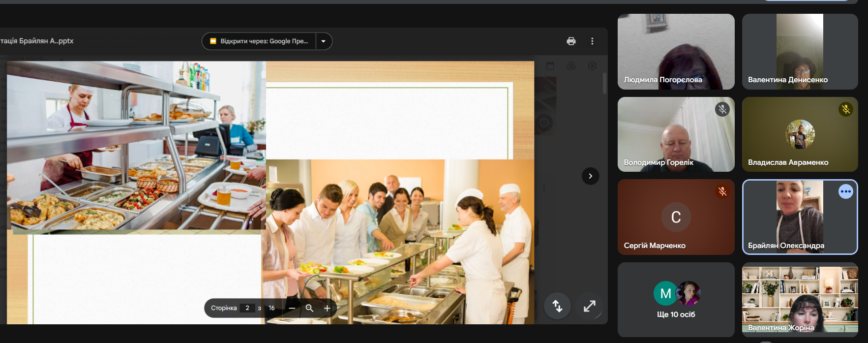This screenshot has height=343, width=868.
Task: Click the swap arrows round button
Action: 557,306
